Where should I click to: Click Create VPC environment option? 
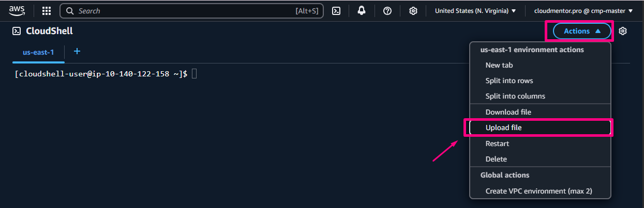point(538,191)
